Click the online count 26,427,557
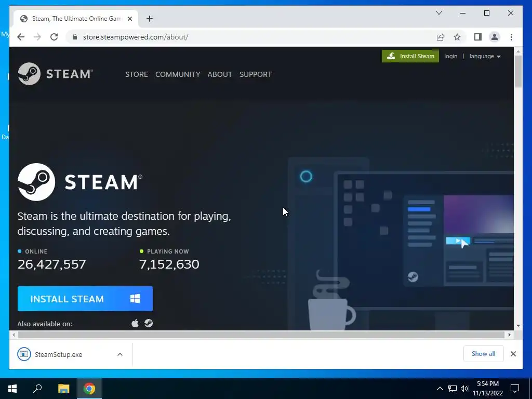This screenshot has height=399, width=532. [51, 264]
